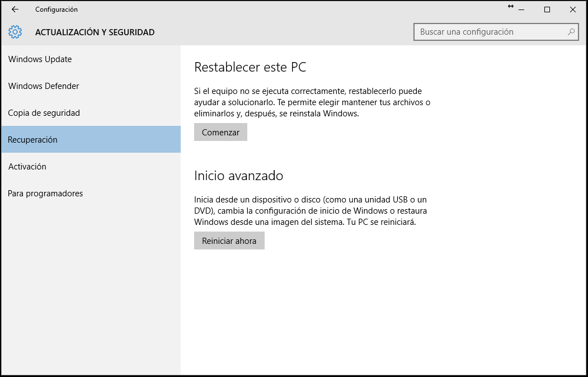
Task: Click the 'Configuración' window title
Action: (57, 10)
